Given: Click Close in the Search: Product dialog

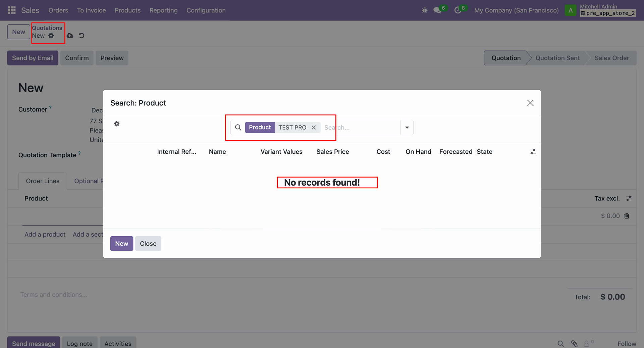Looking at the screenshot, I should tap(148, 244).
